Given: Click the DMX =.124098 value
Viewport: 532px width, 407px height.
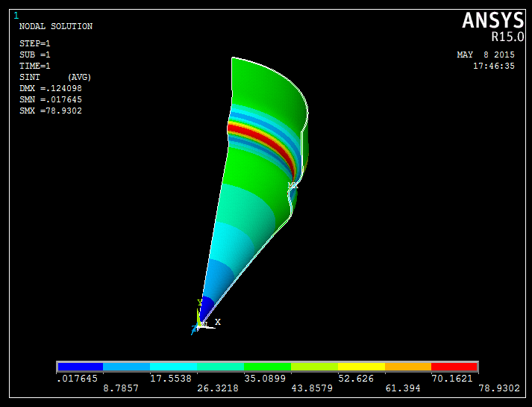Looking at the screenshot, I should tap(51, 88).
